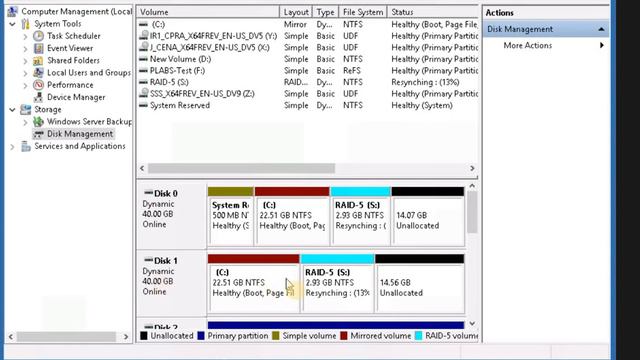Viewport: 640px width, 360px height.
Task: Click the volume list horizontal scrollbar thumb
Action: [241, 169]
